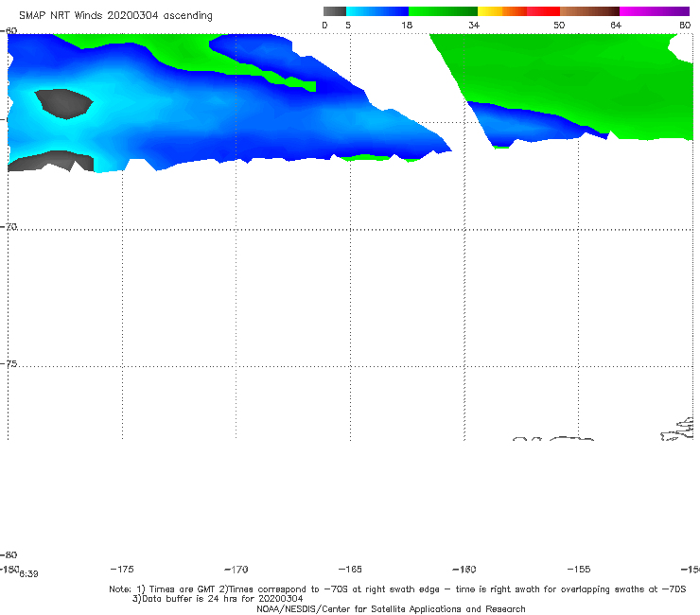The width and height of the screenshot is (700, 615).
Task: Select the gray 0–5 segment of color bar
Action: (x=335, y=11)
